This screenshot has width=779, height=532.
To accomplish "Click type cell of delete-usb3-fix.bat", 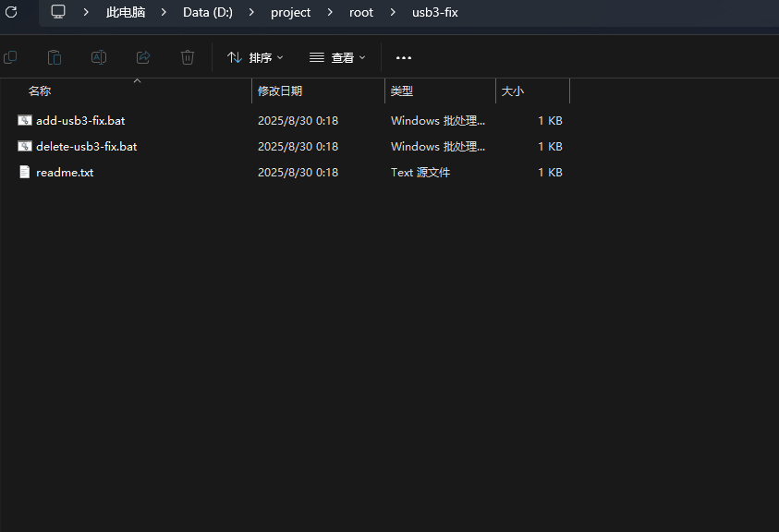I will tap(438, 146).
